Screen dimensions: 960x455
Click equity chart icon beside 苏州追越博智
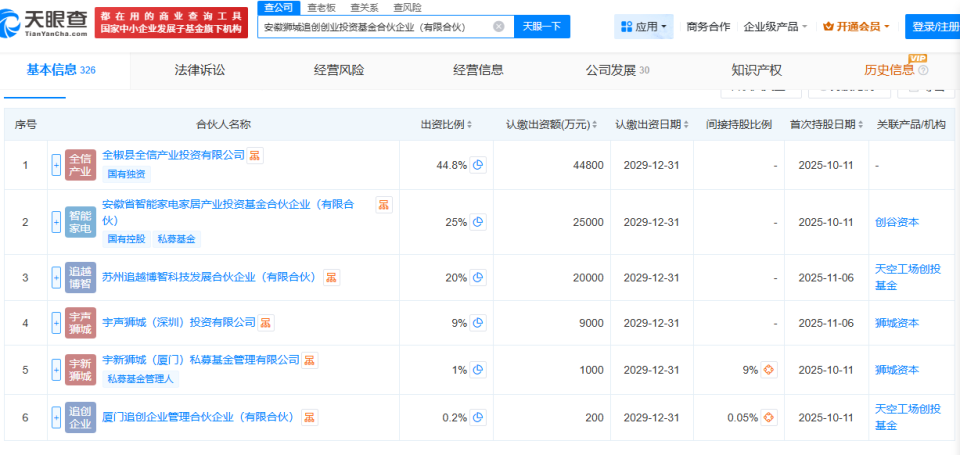331,277
